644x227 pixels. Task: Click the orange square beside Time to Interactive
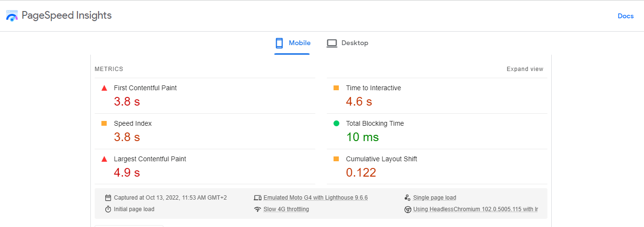[336, 88]
